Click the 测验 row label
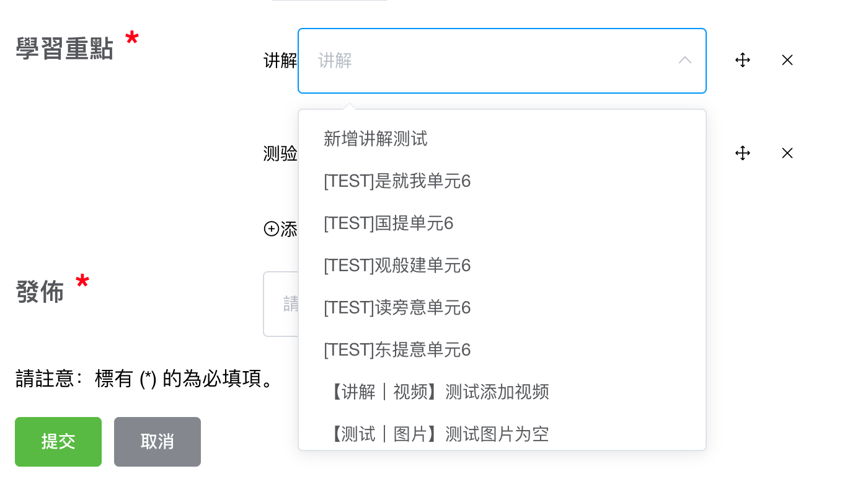This screenshot has height=489, width=868. pyautogui.click(x=280, y=153)
